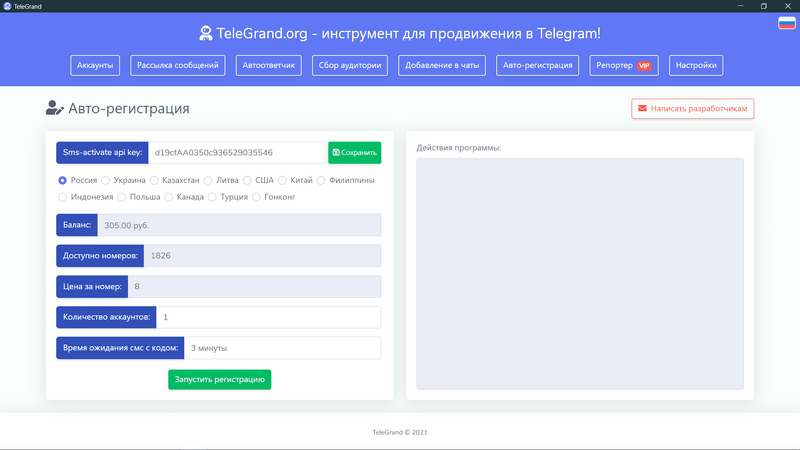Viewport: 800px width, 450px height.
Task: Click the envelope icon in Написать разработчикам
Action: tap(642, 108)
